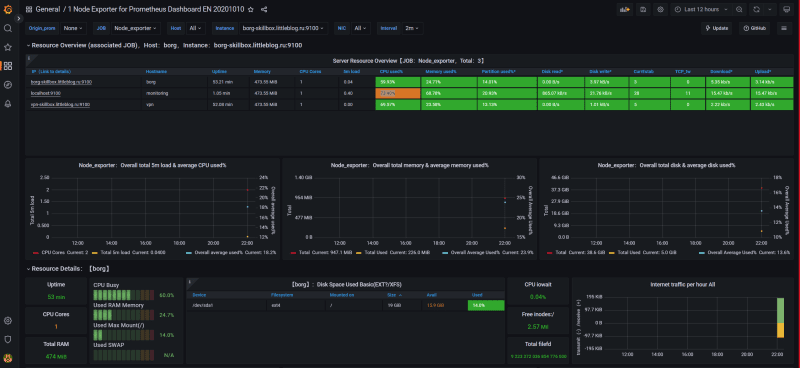Cycle view mode with the monitor icon
Screen dimensions: 800x368
pyautogui.click(x=786, y=9)
